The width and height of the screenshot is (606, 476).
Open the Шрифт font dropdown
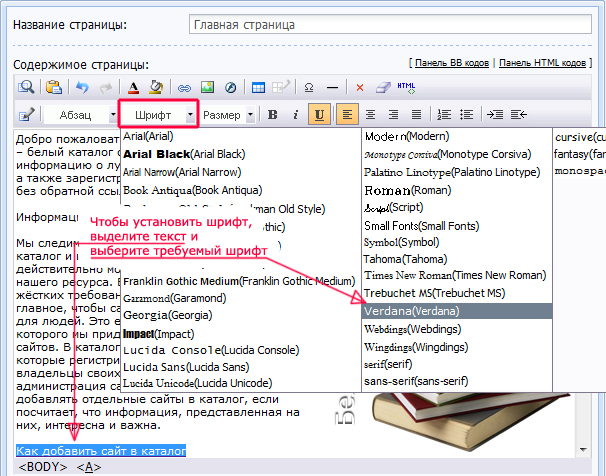158,114
